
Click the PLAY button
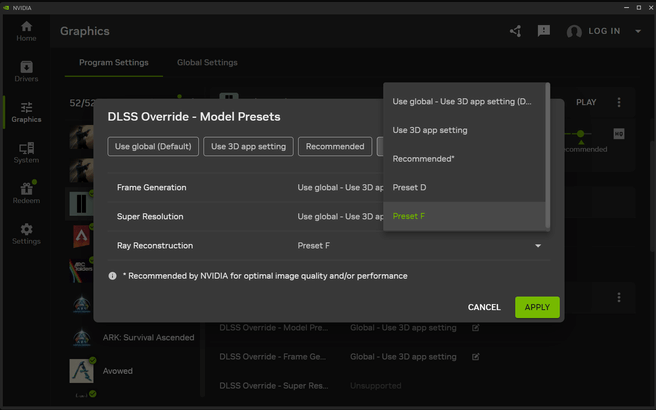586,102
